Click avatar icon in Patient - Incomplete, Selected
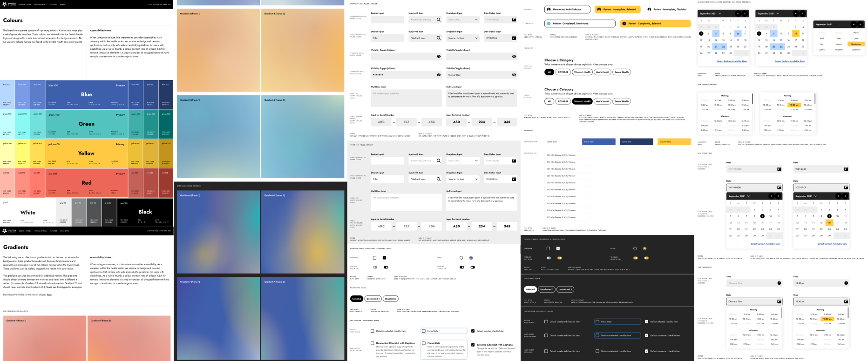This screenshot has width=868, height=361. coord(599,9)
